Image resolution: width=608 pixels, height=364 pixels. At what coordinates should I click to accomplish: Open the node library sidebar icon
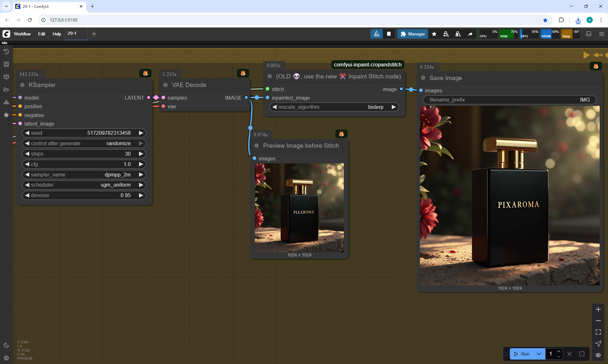[6, 64]
